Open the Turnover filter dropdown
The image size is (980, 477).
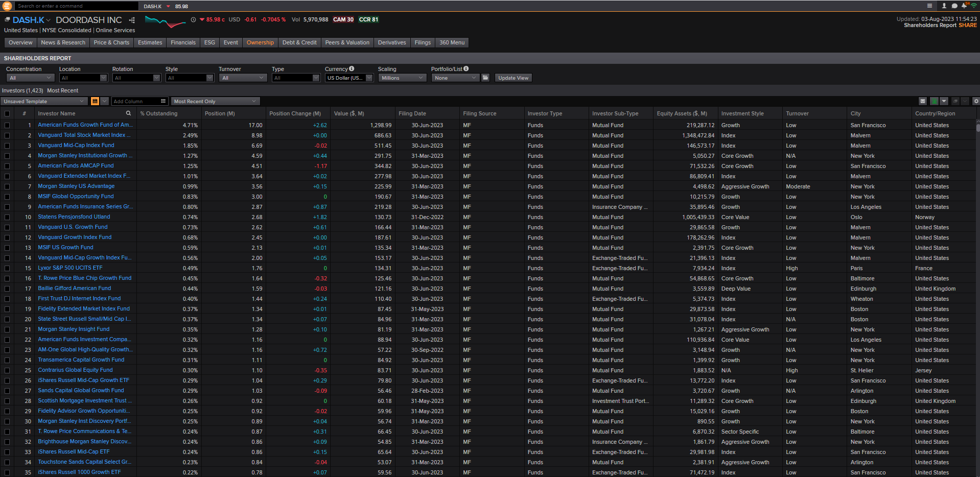click(x=243, y=78)
